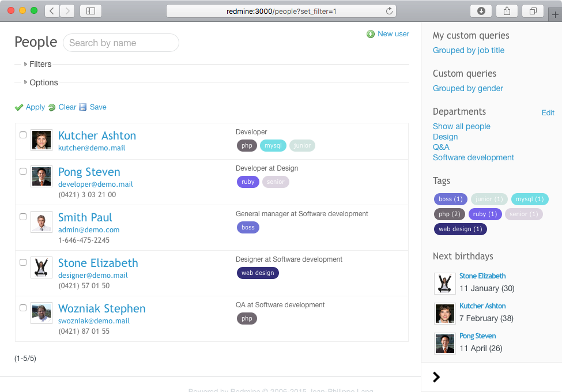Tick the Wozniak Stephen checkbox
Screen dimensions: 562x392
(23, 308)
